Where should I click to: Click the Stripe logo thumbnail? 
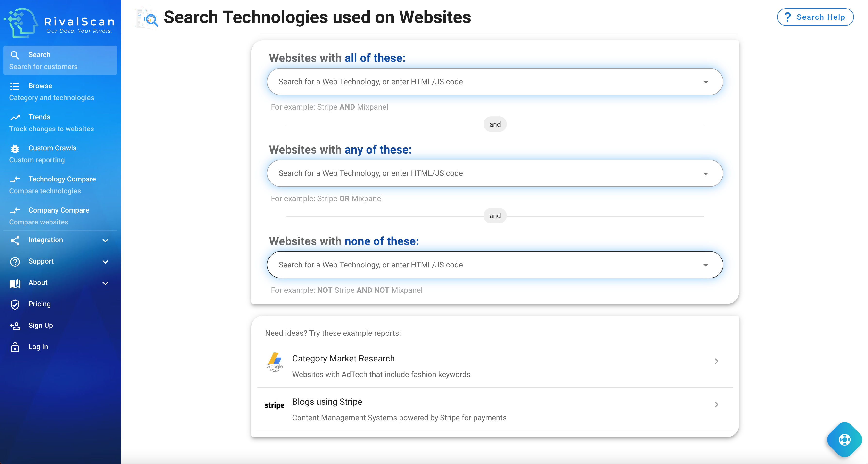[x=274, y=405]
